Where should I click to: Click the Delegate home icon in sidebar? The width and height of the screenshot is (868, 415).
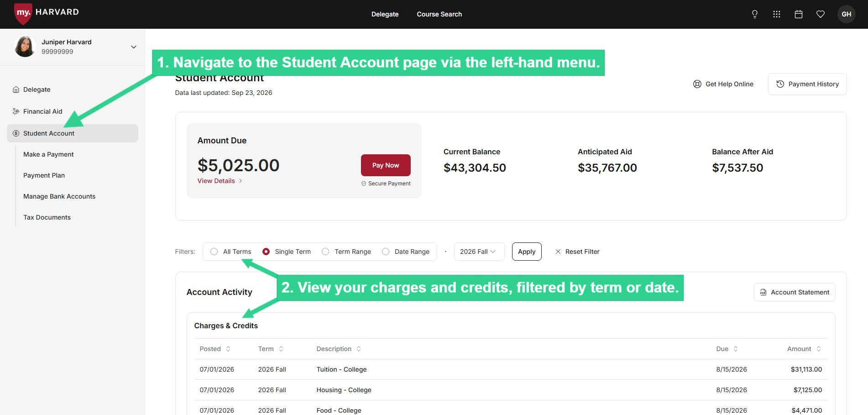click(x=16, y=89)
